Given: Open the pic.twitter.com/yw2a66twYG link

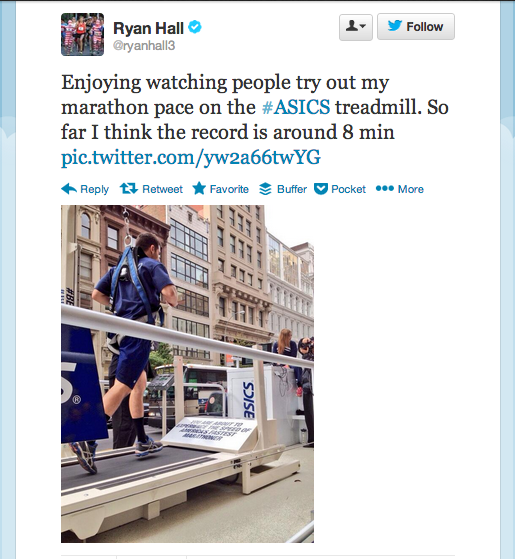Looking at the screenshot, I should 191,157.
